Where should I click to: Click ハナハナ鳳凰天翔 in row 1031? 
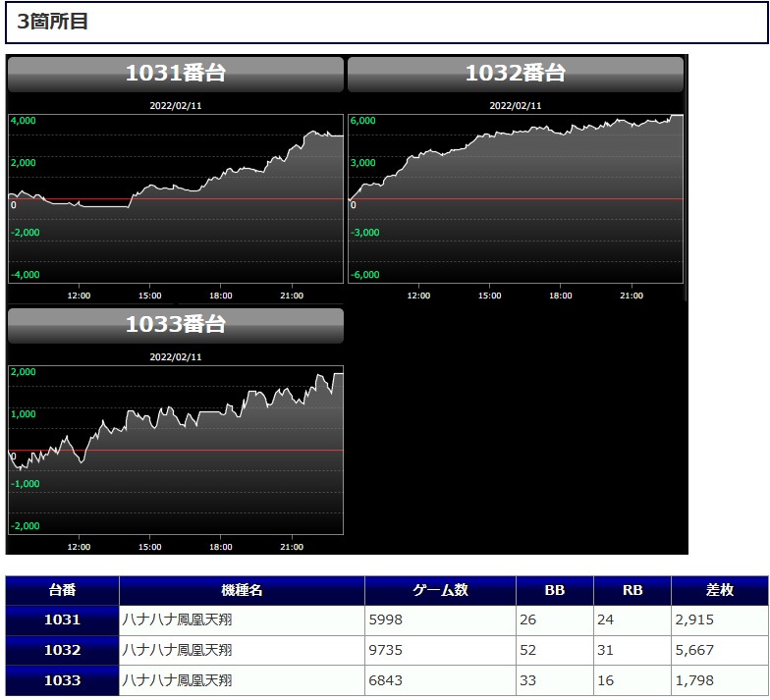[x=177, y=620]
